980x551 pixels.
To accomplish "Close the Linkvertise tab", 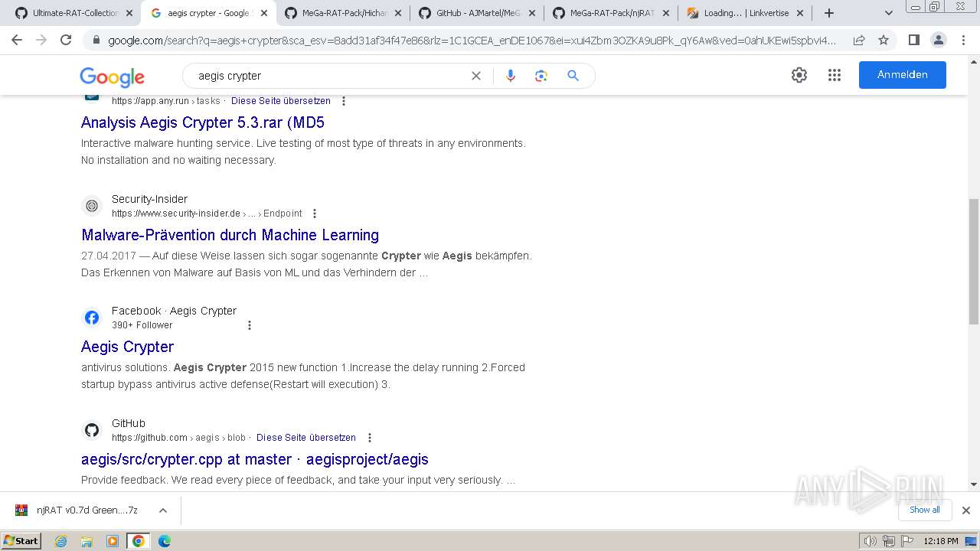I will (x=800, y=13).
